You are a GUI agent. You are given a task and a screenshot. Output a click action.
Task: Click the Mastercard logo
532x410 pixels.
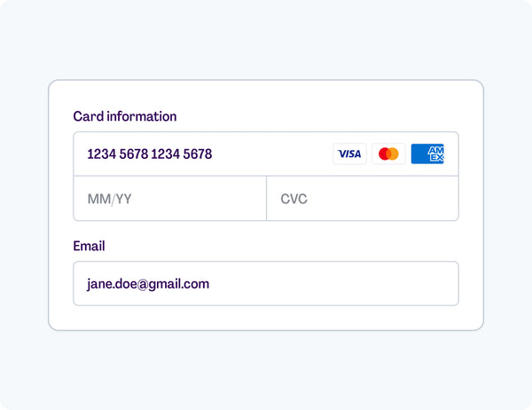(x=388, y=154)
